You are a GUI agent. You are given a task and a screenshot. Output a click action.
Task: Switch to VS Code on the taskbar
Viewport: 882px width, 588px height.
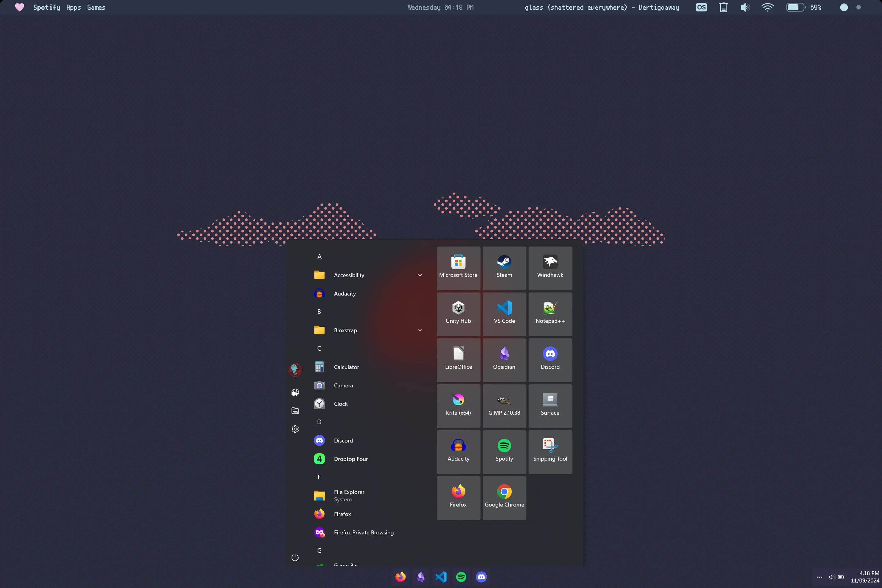coord(441,577)
